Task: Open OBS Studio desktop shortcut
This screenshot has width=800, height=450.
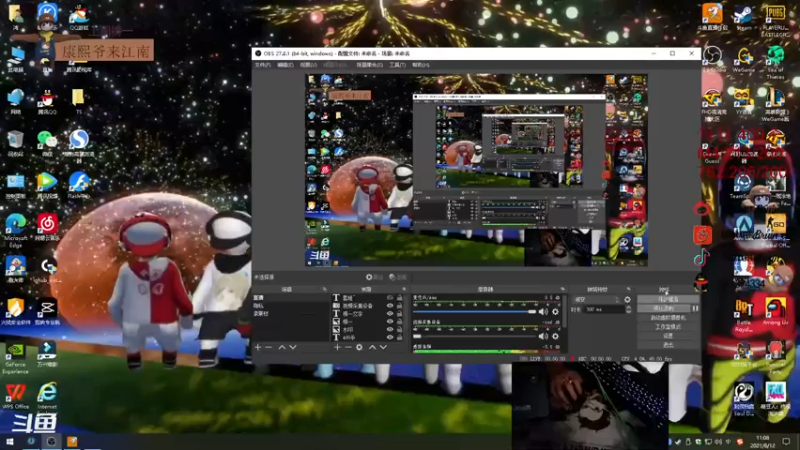Action: pos(713,59)
